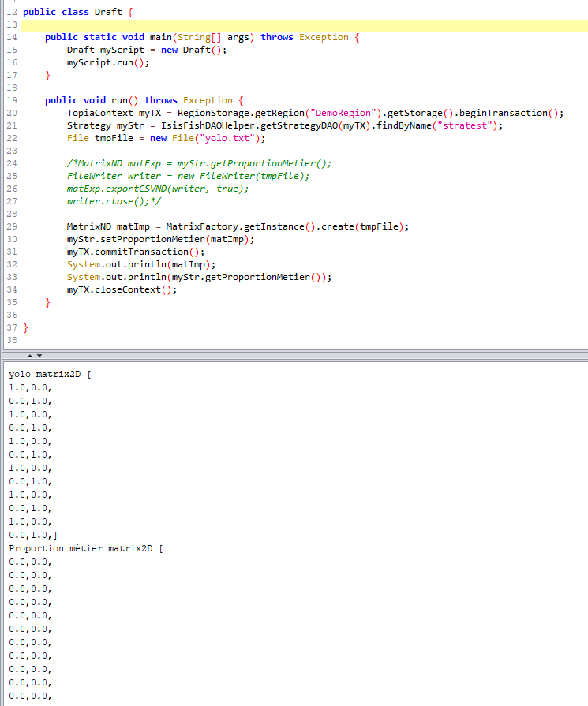Image resolution: width=588 pixels, height=706 pixels.
Task: Click the 'myScript.run();' statement
Action: pyautogui.click(x=108, y=62)
